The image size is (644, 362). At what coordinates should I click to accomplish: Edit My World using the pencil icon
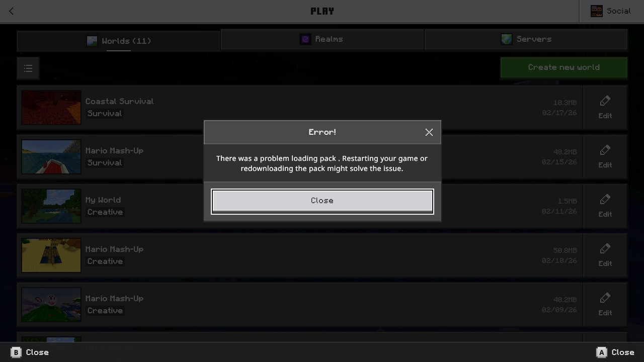605,200
